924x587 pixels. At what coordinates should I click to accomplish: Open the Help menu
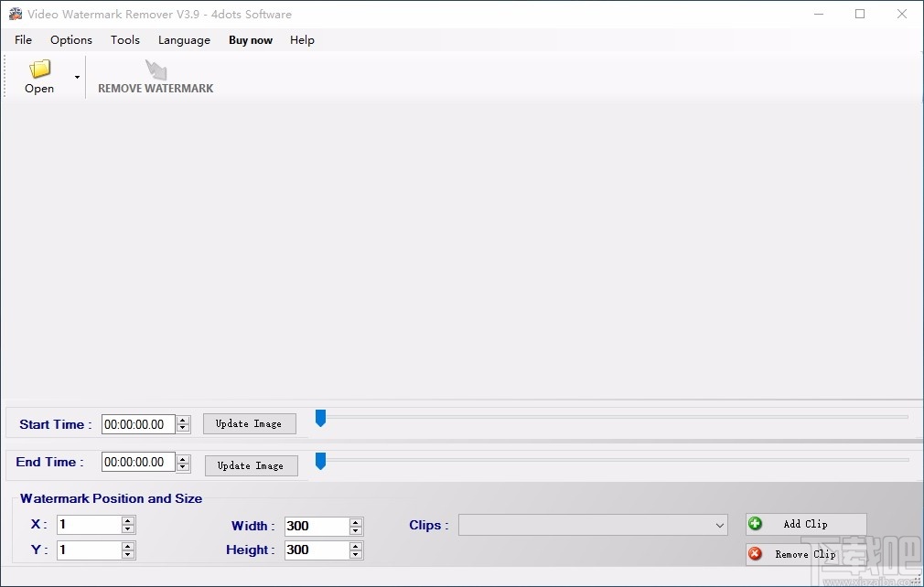[x=302, y=40]
